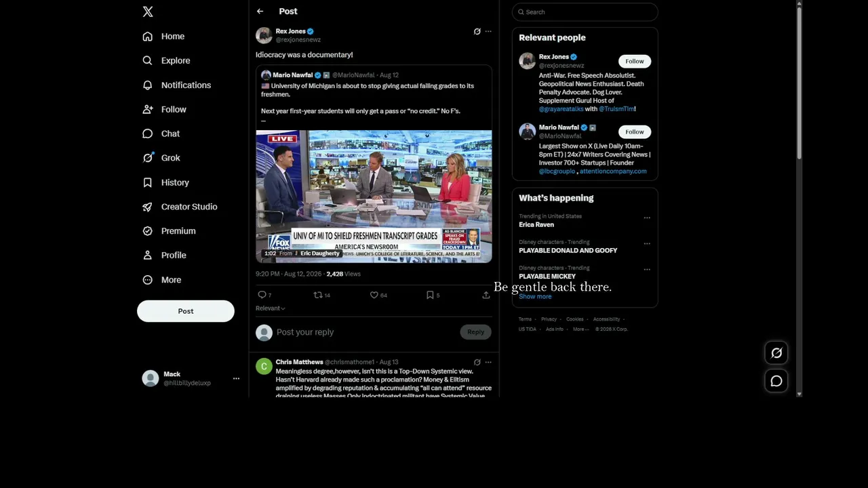Play the Fox News video thumbnail
Image resolution: width=868 pixels, height=488 pixels.
point(374,197)
